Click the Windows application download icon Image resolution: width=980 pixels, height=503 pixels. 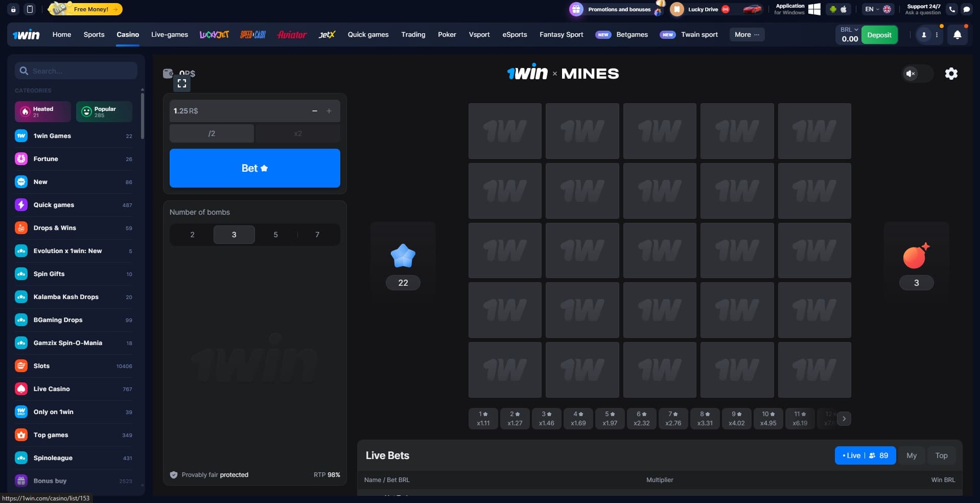coord(814,9)
